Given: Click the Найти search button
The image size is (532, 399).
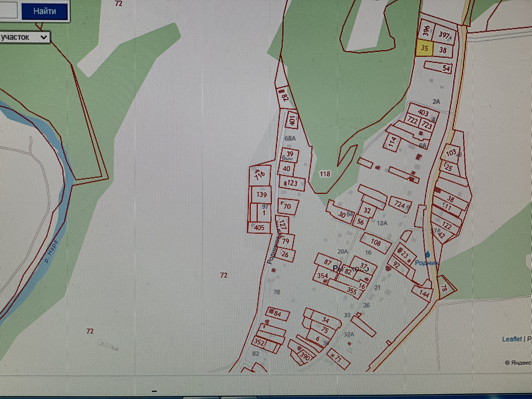Looking at the screenshot, I should pos(45,11).
